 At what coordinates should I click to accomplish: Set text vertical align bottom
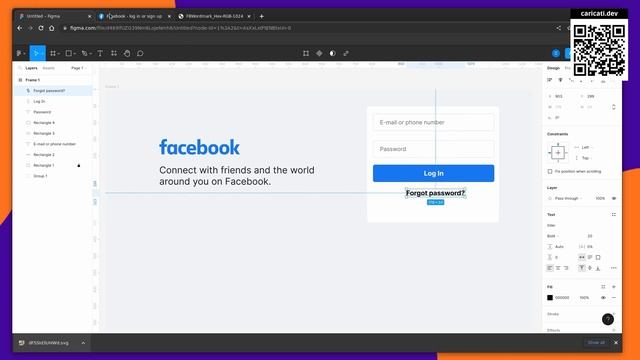click(x=598, y=268)
